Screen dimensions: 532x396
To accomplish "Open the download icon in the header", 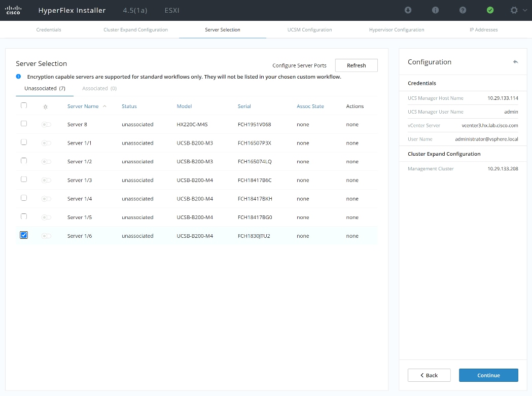I will (408, 10).
